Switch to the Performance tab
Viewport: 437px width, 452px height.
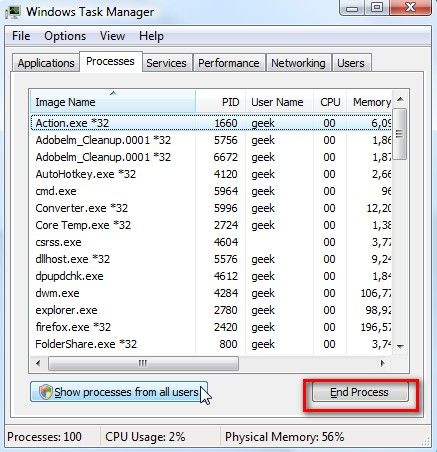pyautogui.click(x=229, y=63)
